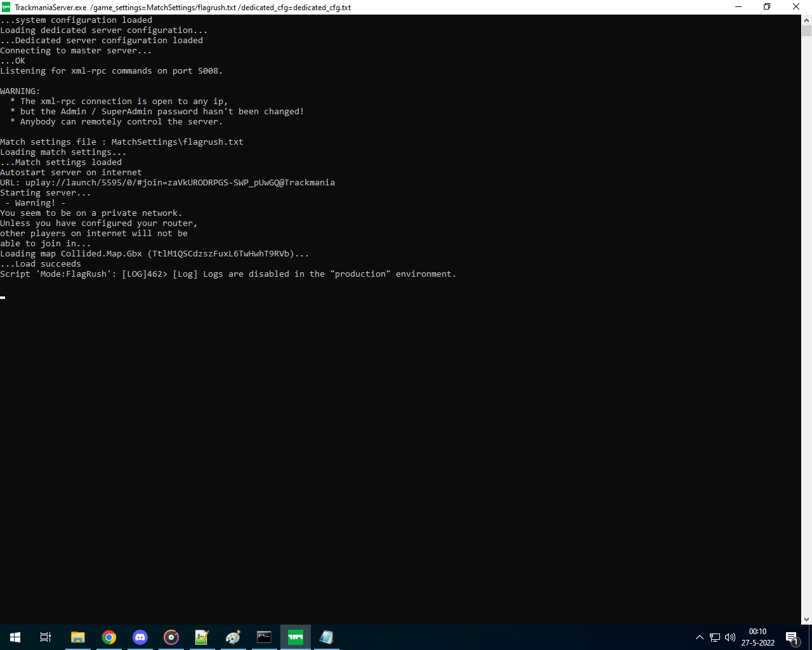The width and height of the screenshot is (812, 650).
Task: Click the 'Match settings file' line
Action: (122, 142)
